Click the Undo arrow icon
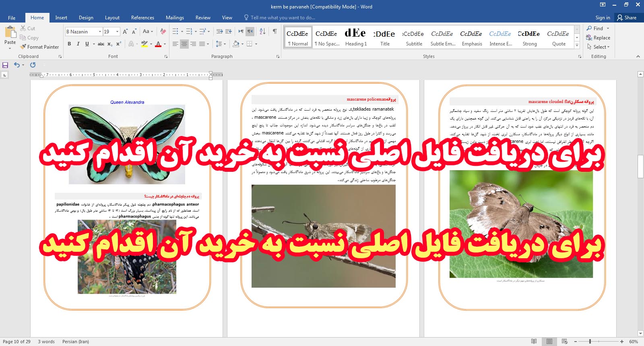 (17, 65)
